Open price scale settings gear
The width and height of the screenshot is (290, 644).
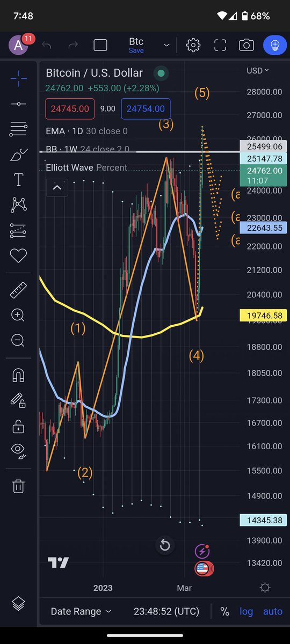[265, 588]
